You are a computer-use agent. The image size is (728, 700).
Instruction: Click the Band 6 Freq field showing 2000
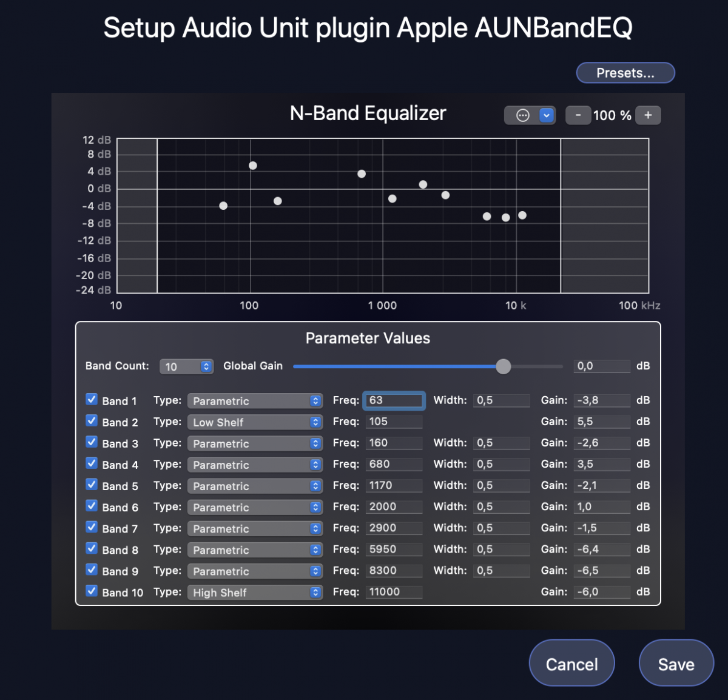(x=394, y=506)
